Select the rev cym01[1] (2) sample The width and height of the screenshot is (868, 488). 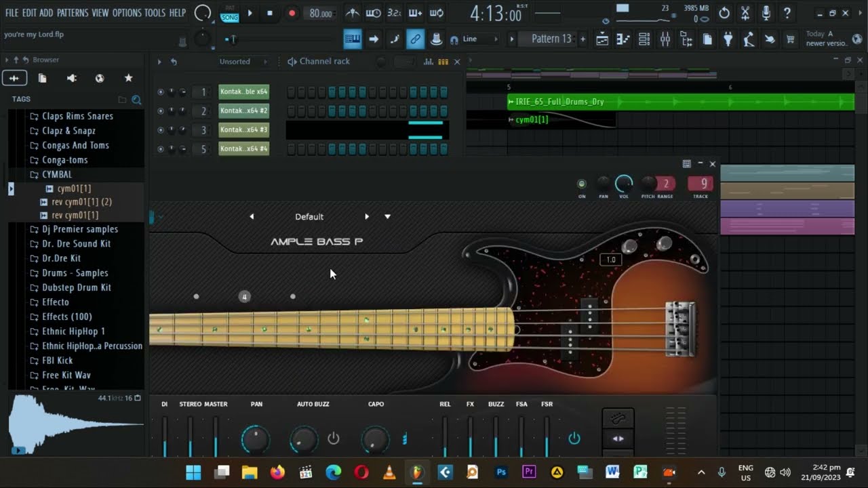pyautogui.click(x=81, y=201)
